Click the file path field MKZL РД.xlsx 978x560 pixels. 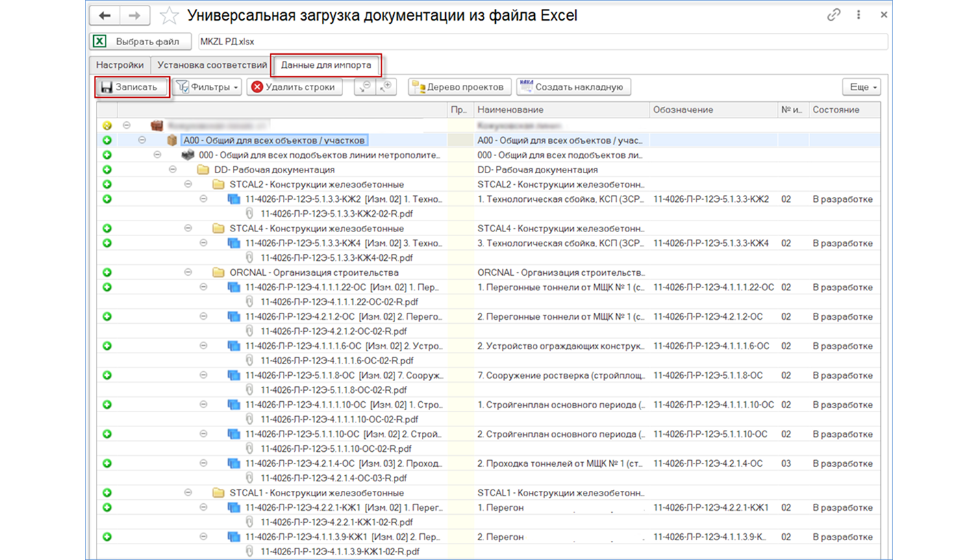(542, 42)
